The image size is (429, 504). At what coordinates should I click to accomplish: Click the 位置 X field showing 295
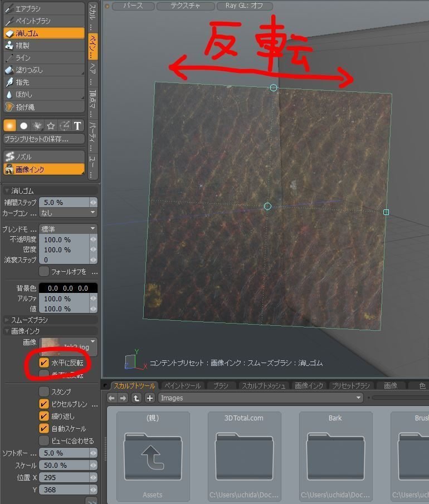coord(68,477)
